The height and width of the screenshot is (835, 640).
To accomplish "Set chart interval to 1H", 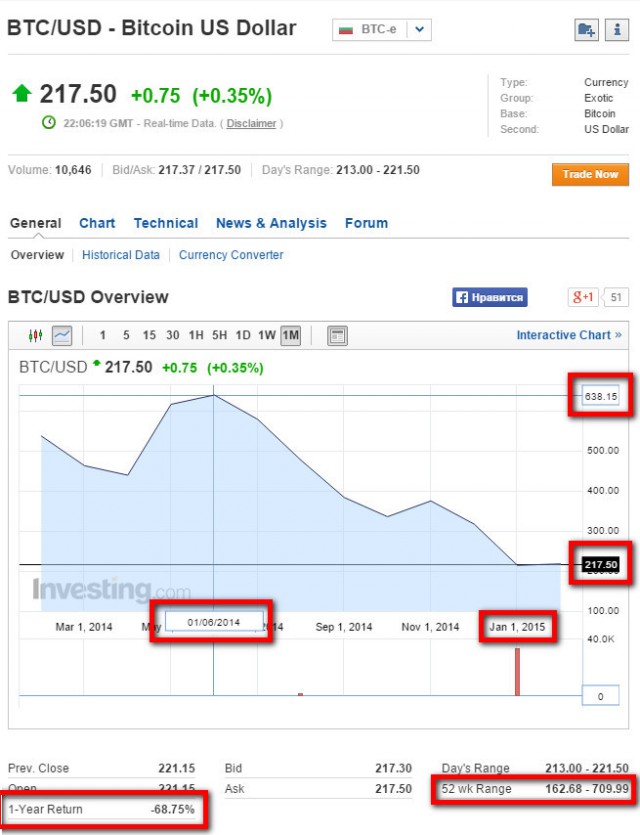I will (196, 335).
